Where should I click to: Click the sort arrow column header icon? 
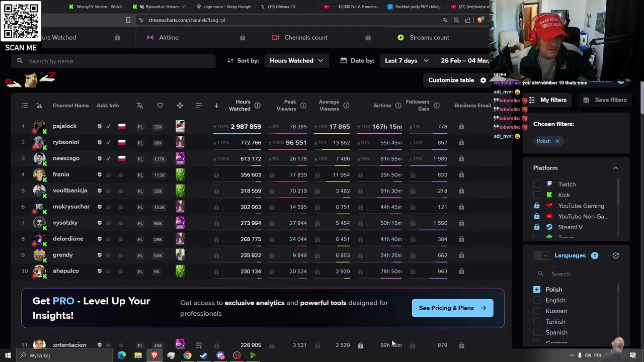pyautogui.click(x=216, y=106)
